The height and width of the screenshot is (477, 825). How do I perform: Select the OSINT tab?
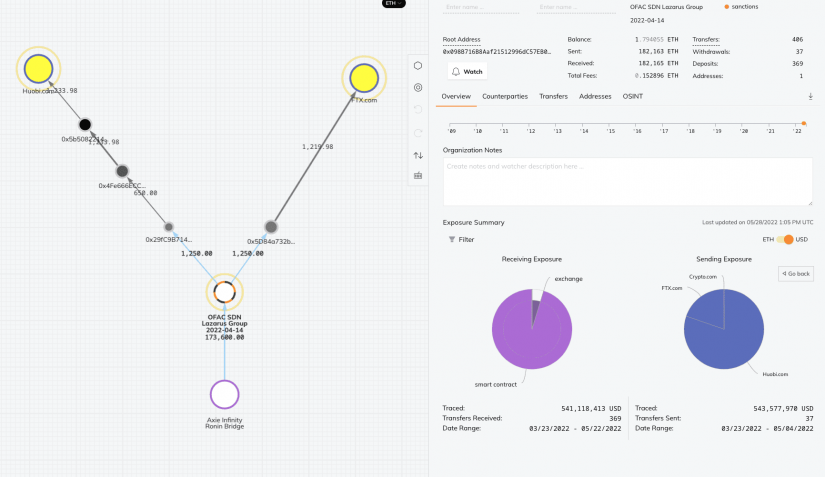click(632, 96)
